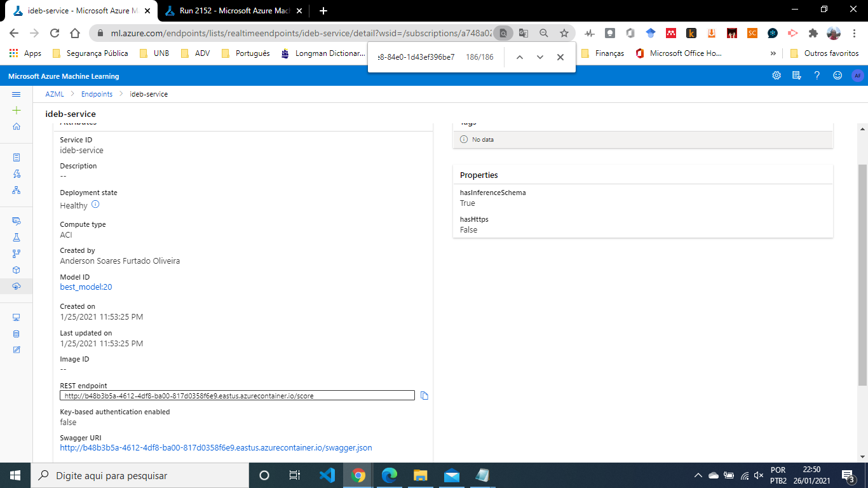Screen dimensions: 868x488
Task: Go to Home in the sidebar
Action: [17, 126]
